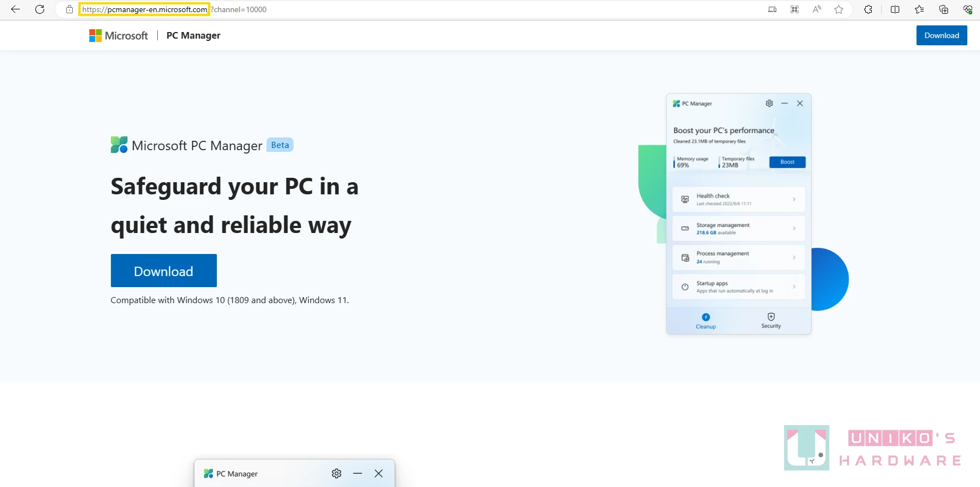
Task: Open the QR code page icon
Action: (795, 9)
